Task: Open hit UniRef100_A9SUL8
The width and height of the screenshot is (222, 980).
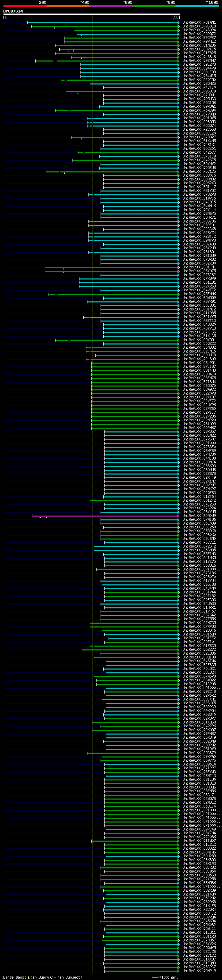Action: click(x=199, y=26)
